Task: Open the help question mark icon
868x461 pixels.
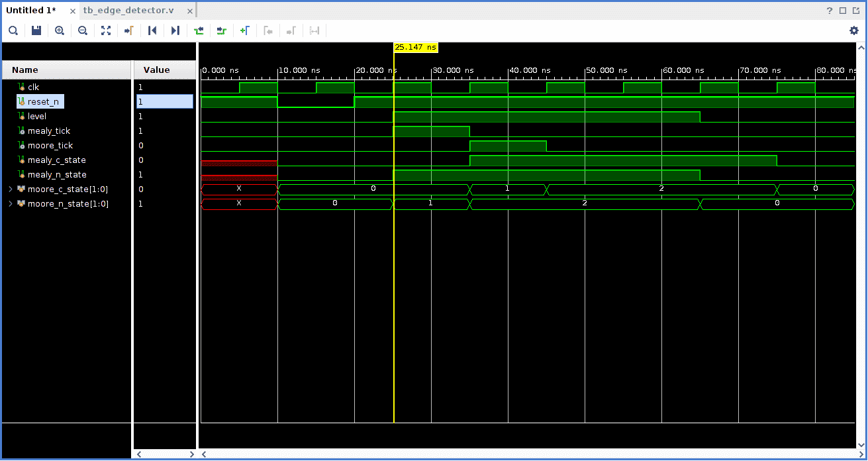Action: click(830, 11)
